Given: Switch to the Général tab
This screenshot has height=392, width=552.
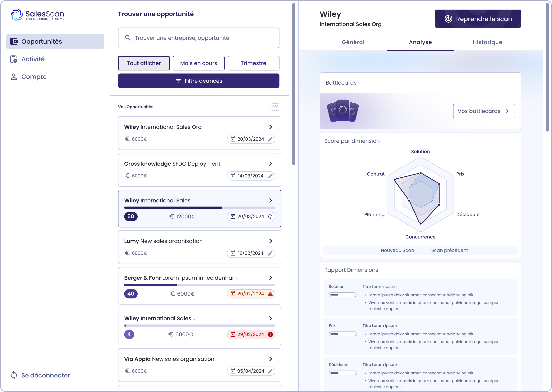Looking at the screenshot, I should coord(353,42).
